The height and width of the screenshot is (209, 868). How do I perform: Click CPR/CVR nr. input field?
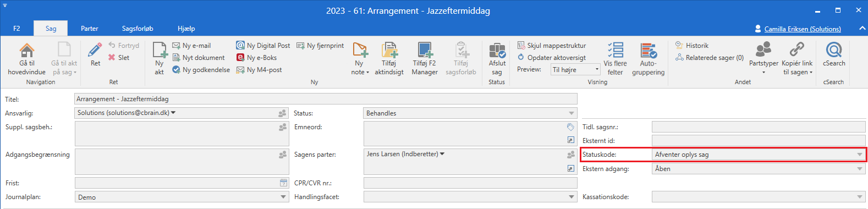click(x=470, y=183)
